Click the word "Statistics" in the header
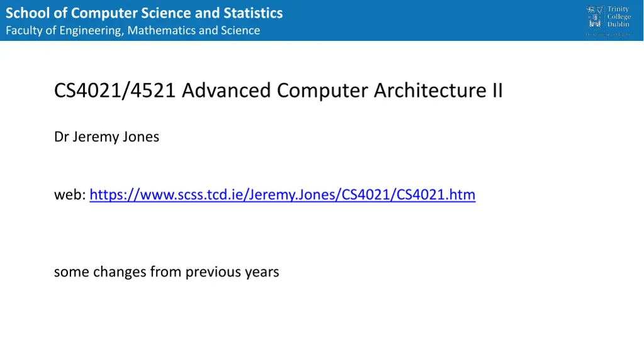Viewport: 644px width, 362px height. click(x=253, y=13)
